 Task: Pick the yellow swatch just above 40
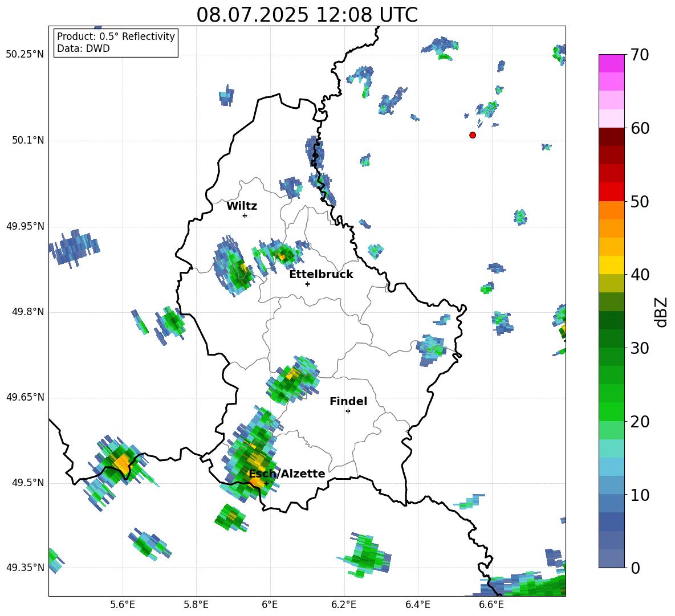pyautogui.click(x=611, y=265)
